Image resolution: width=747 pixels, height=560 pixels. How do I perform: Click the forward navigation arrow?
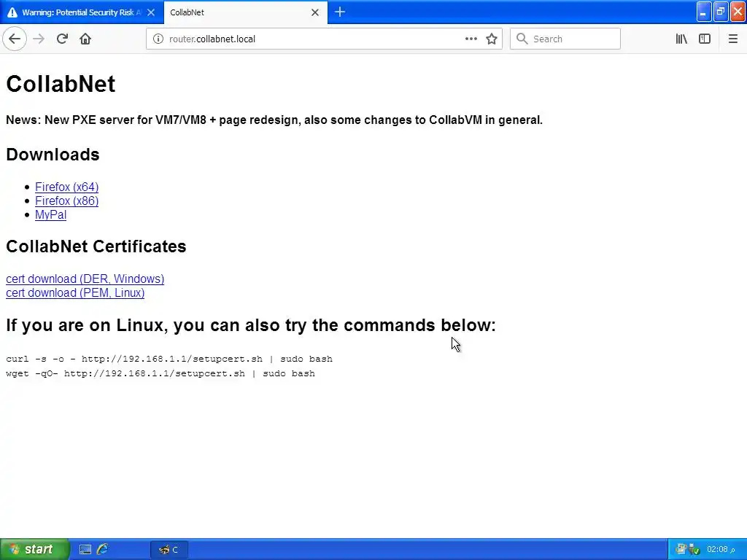point(39,39)
